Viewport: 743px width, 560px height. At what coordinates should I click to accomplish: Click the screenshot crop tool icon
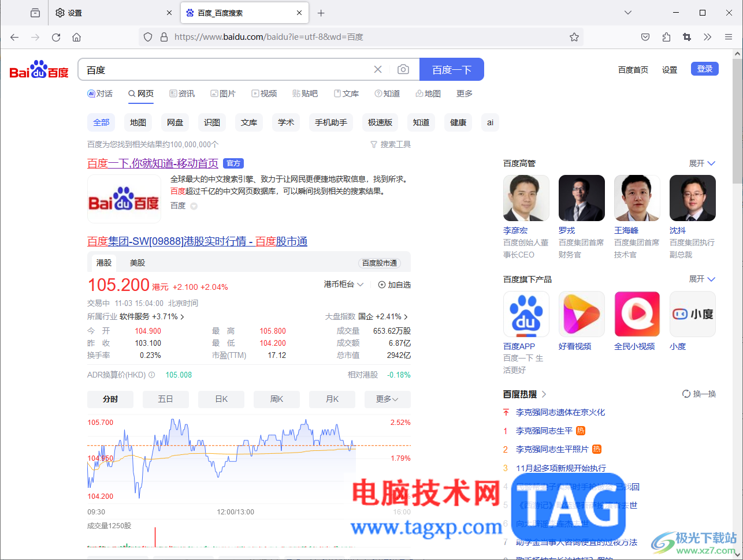tap(687, 37)
